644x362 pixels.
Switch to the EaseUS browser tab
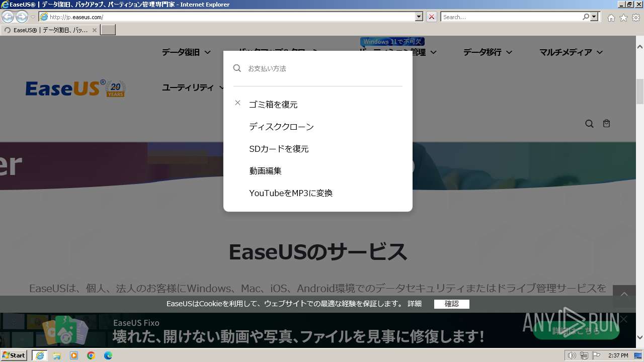(49, 30)
